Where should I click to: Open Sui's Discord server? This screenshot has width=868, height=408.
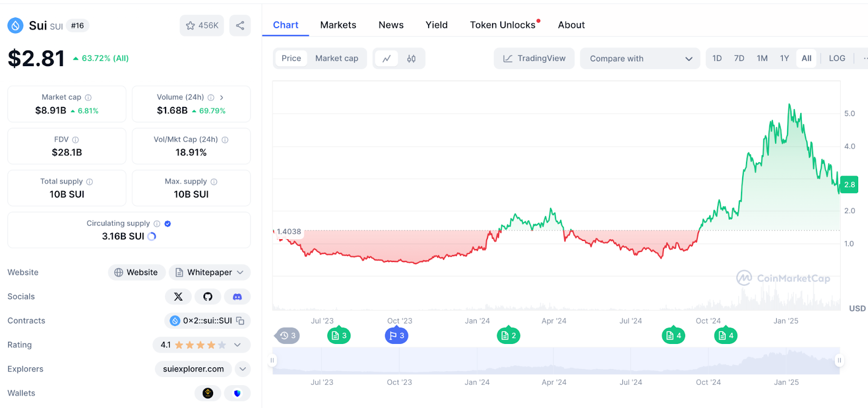(237, 297)
